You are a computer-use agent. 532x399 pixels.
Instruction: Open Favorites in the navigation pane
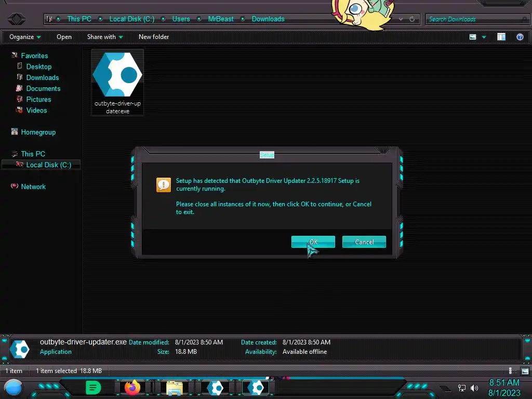pyautogui.click(x=34, y=56)
